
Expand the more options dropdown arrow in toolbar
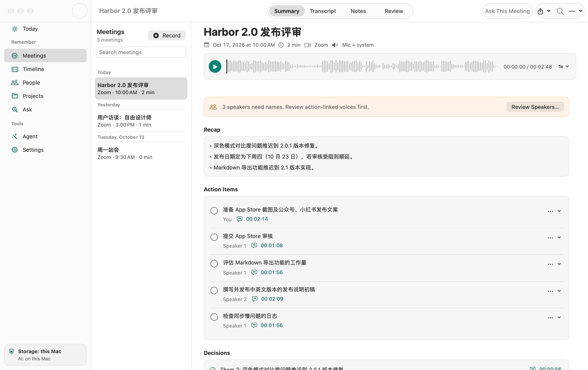(x=580, y=11)
